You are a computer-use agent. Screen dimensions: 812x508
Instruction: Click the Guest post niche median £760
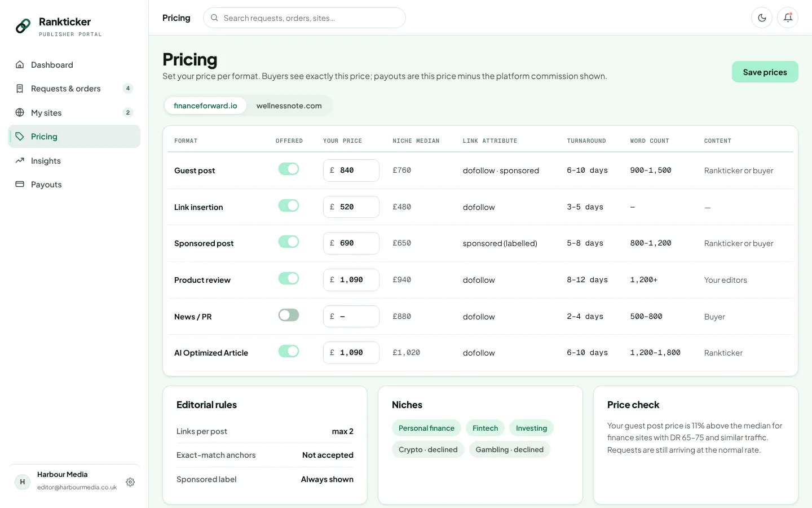pos(402,170)
